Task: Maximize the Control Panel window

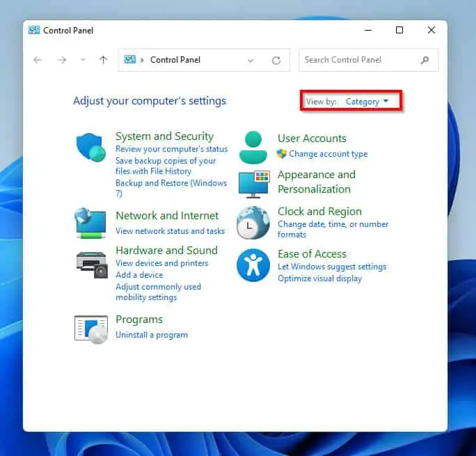Action: [399, 30]
